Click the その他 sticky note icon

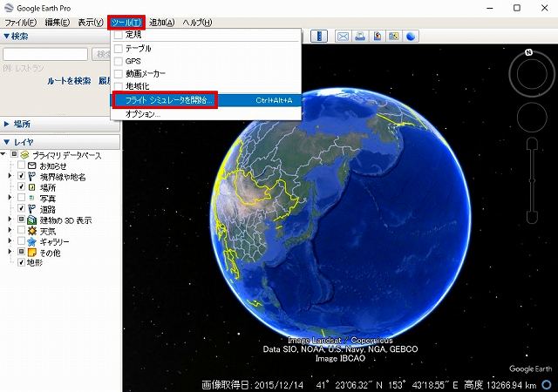[32, 253]
